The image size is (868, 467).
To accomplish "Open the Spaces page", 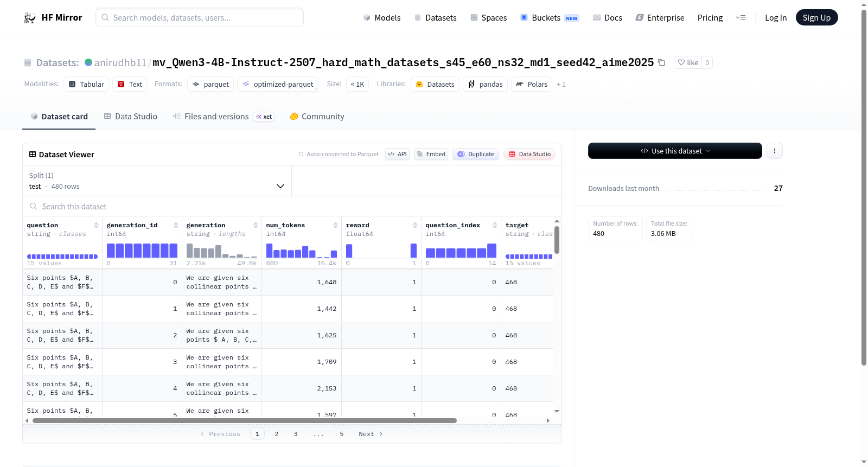I will (488, 18).
